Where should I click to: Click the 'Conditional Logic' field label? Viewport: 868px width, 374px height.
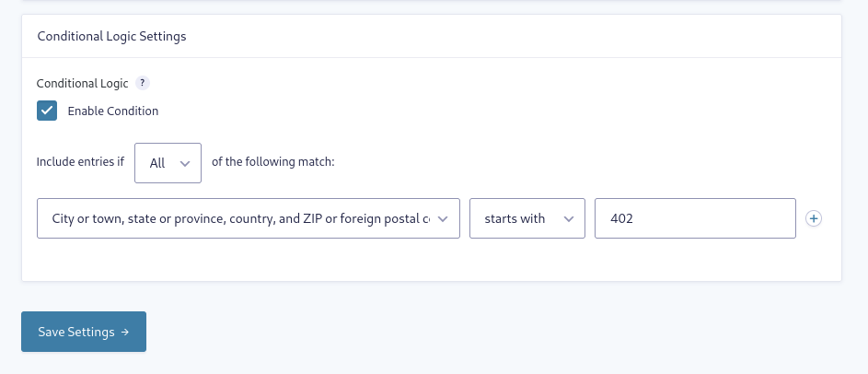tap(83, 83)
